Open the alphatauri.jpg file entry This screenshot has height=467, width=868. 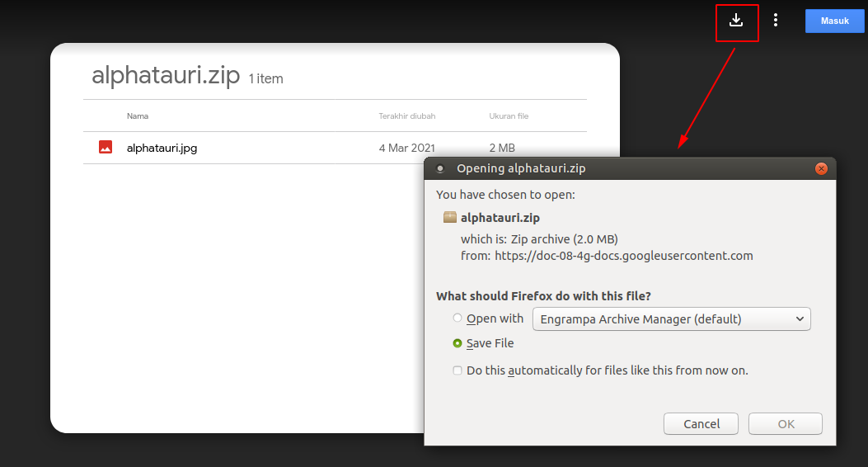pyautogui.click(x=162, y=149)
